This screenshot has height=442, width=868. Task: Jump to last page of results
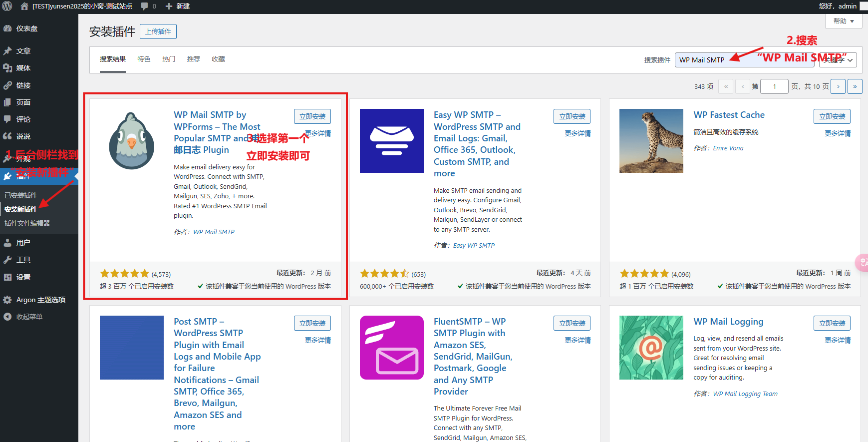[x=855, y=86]
